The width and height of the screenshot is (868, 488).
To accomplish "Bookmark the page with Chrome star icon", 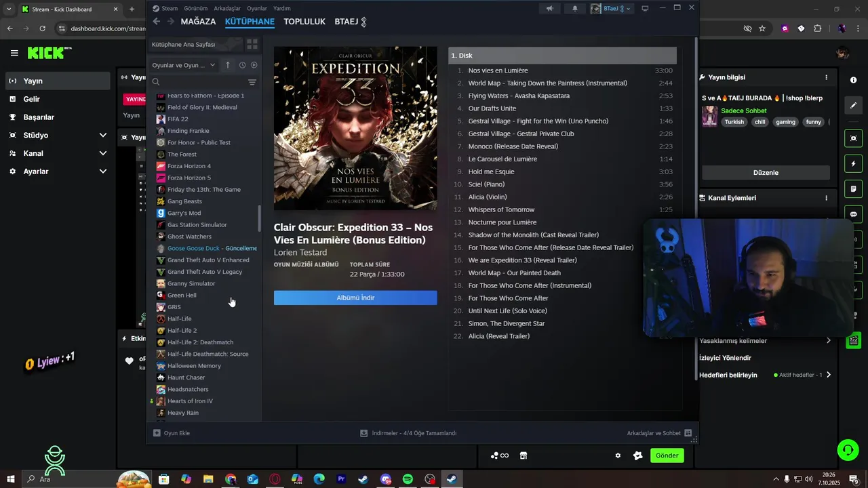I will click(x=762, y=28).
